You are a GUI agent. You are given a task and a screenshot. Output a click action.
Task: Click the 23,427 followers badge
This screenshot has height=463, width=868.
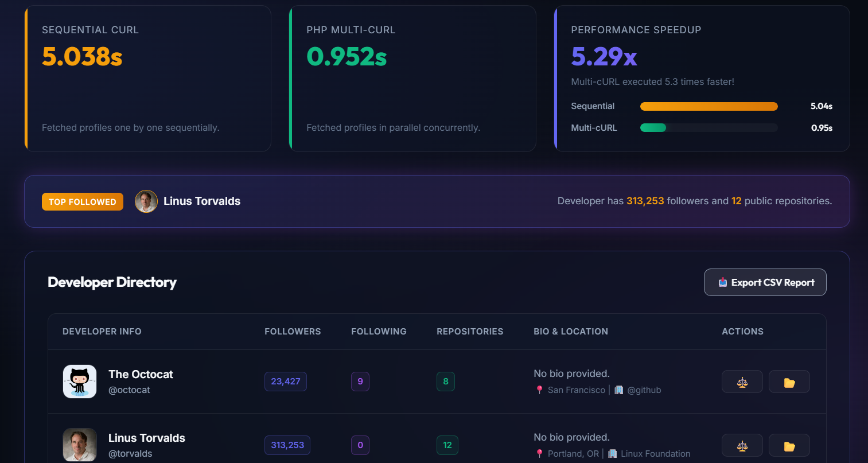[286, 382]
